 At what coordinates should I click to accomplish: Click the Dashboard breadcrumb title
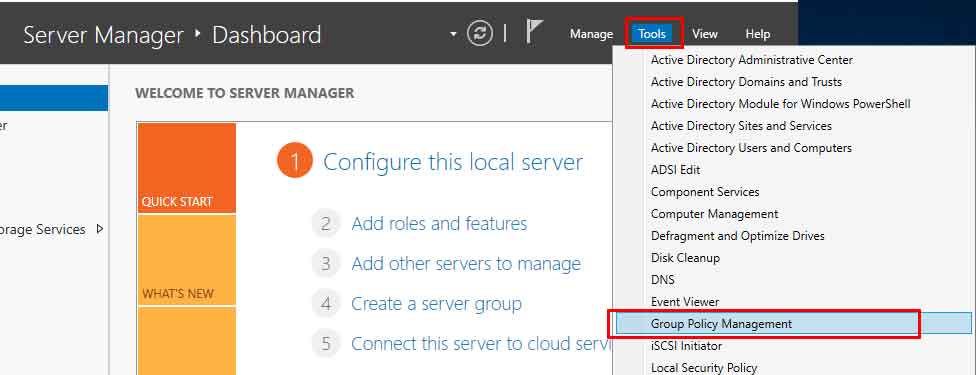(266, 35)
